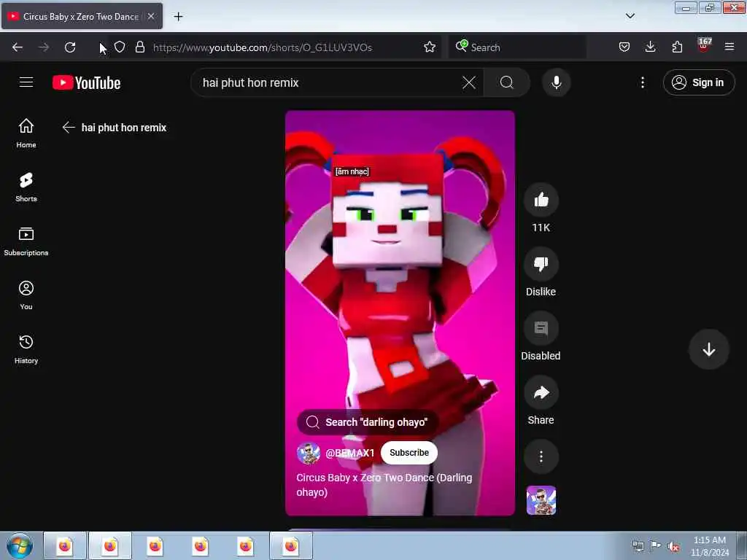Open Firefox downloads panel
Image resolution: width=747 pixels, height=560 pixels.
coord(650,47)
